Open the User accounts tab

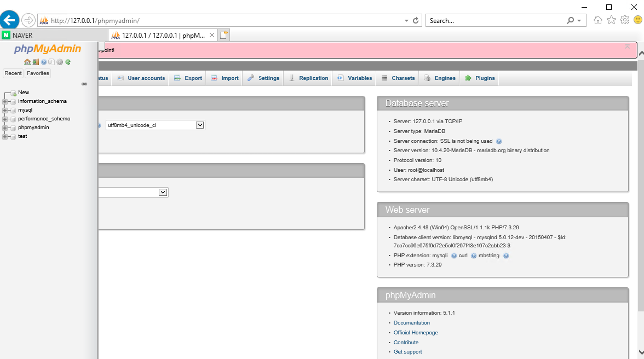pyautogui.click(x=141, y=78)
